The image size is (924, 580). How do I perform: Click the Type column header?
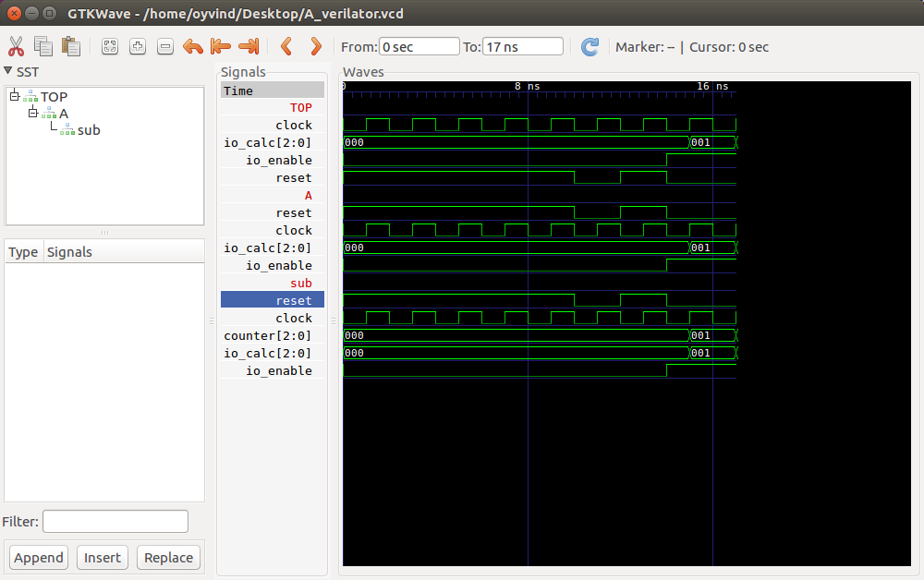point(23,252)
